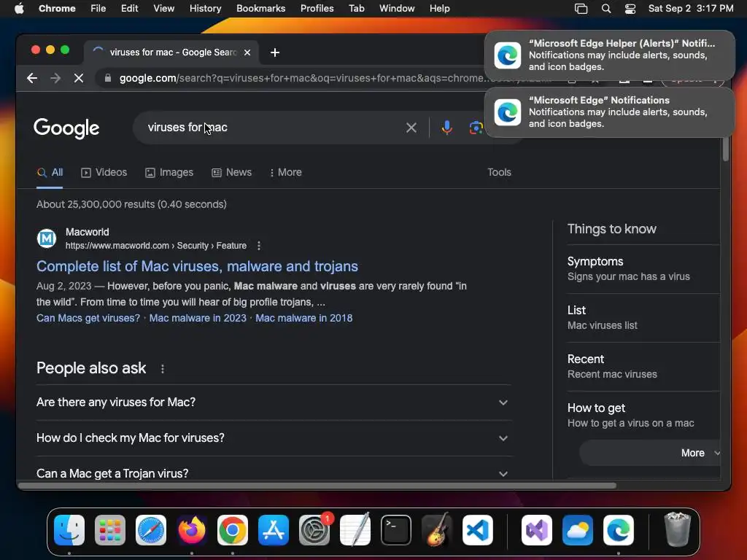747x560 pixels.
Task: Open Finder from the Dock
Action: (x=69, y=529)
